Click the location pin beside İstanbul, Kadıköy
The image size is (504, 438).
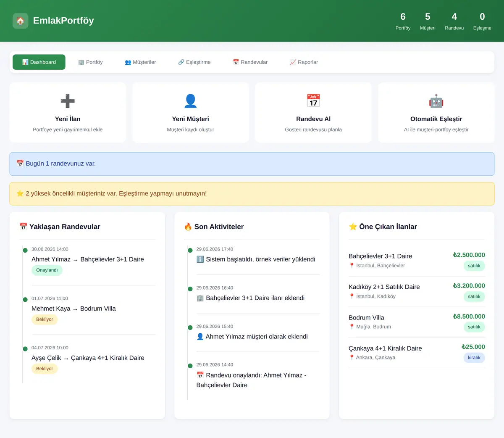pos(352,296)
